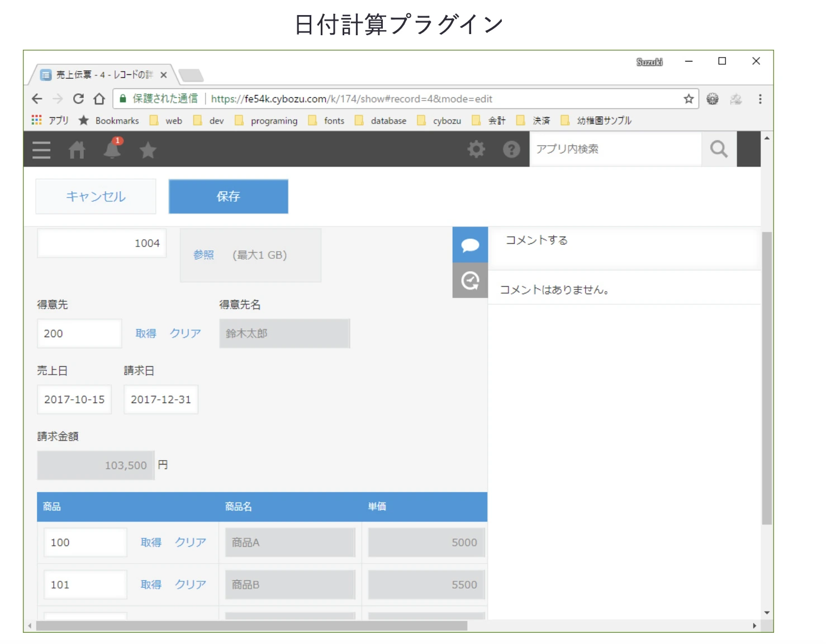
Task: Open kintone help question icon
Action: pyautogui.click(x=511, y=149)
